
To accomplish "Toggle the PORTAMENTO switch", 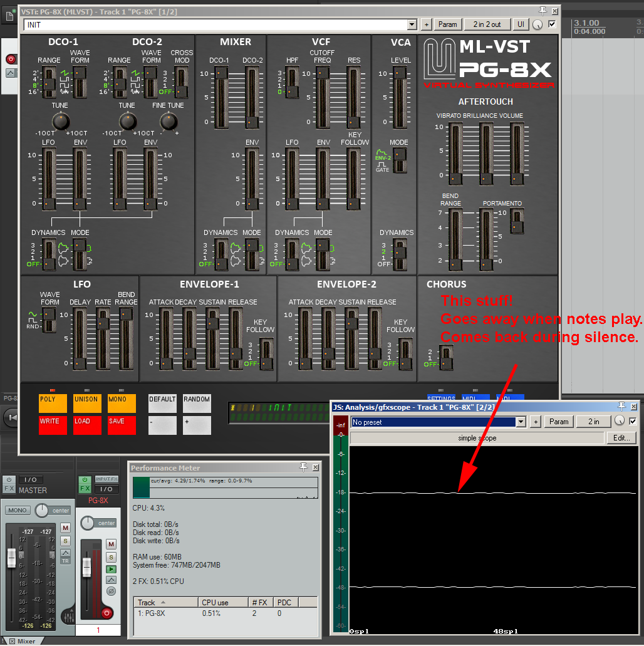I will (517, 221).
